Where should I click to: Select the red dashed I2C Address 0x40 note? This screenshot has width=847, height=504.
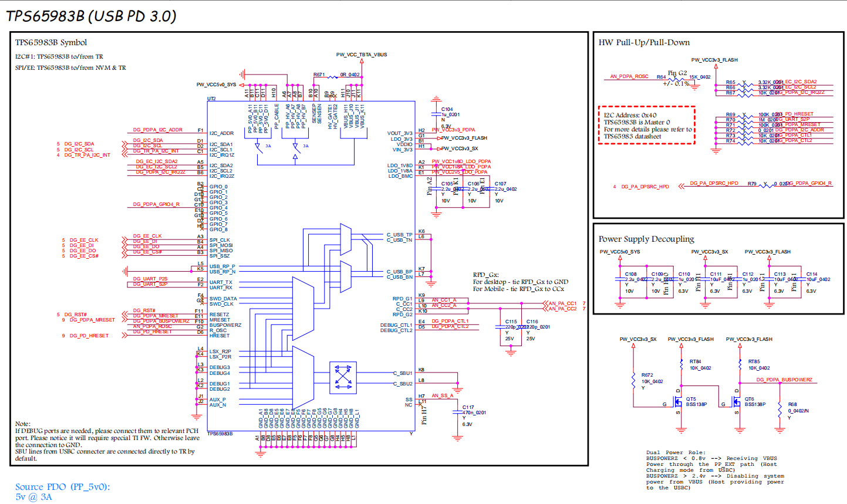click(647, 126)
